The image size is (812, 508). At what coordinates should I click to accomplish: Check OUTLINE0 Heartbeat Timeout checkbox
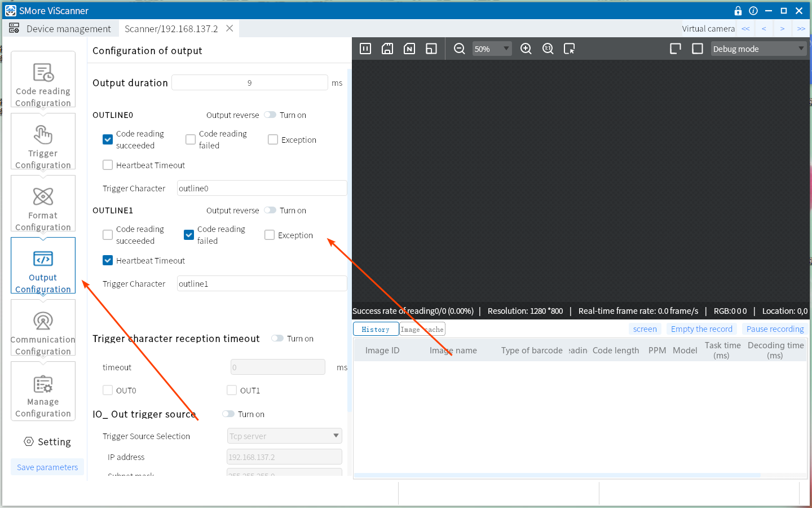coord(108,165)
